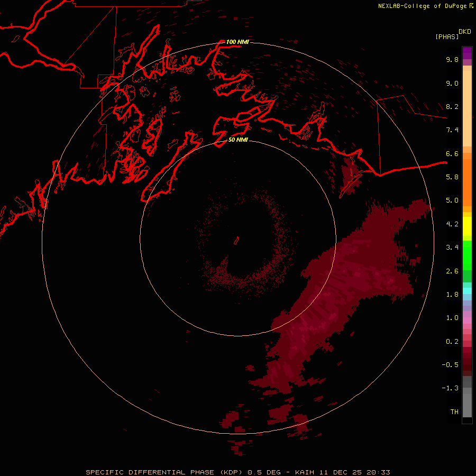This screenshot has height=476, width=476.
Task: Click the radar site marker at the rings' center
Action: click(x=236, y=241)
